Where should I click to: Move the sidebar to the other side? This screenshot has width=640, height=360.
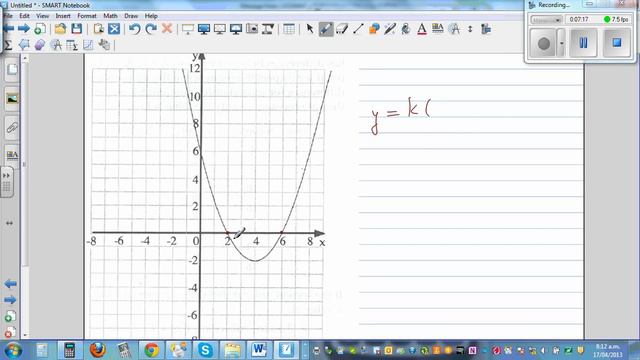tap(9, 223)
